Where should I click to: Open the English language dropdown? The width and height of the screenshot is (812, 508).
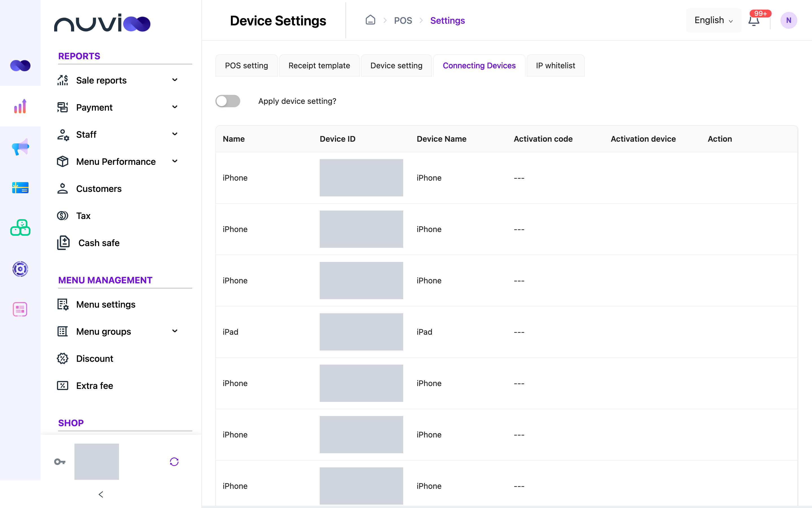coord(713,20)
